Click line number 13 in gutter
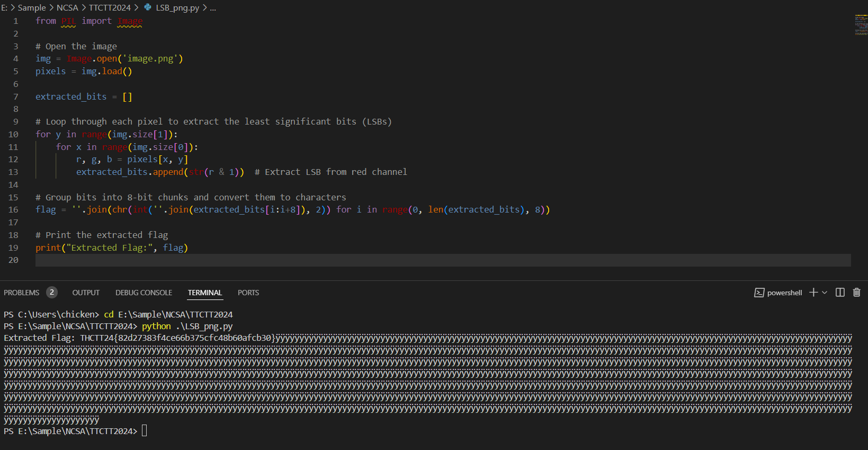The height and width of the screenshot is (450, 868). (x=13, y=172)
